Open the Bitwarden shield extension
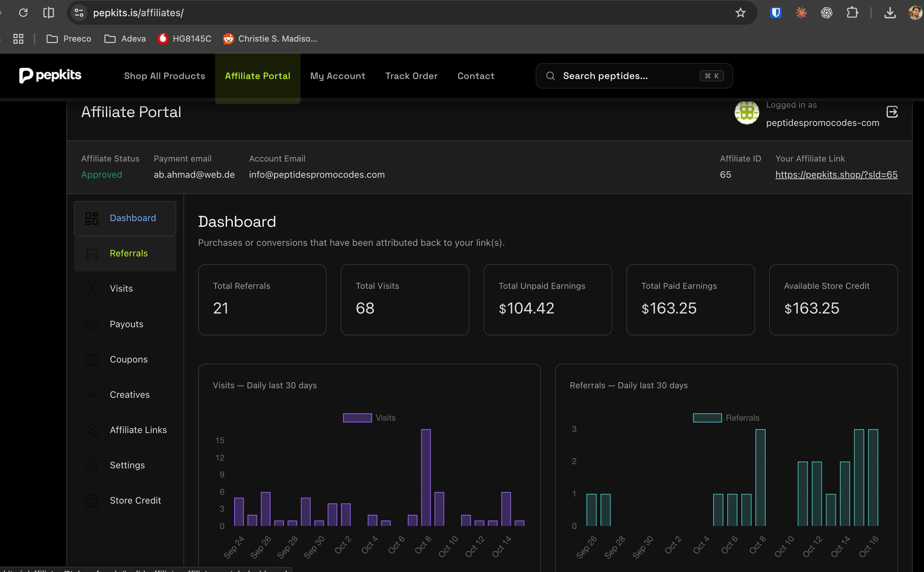The image size is (924, 572). (776, 13)
